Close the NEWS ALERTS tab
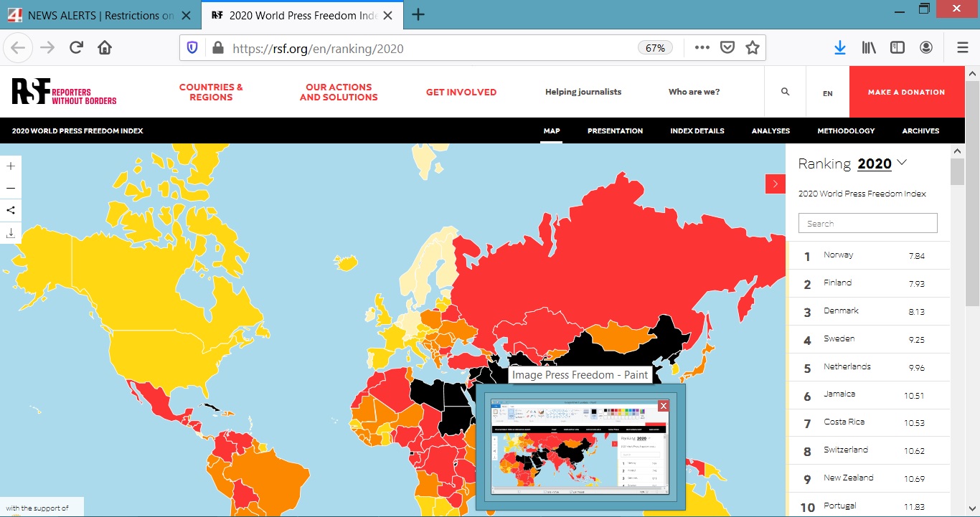 [x=187, y=15]
